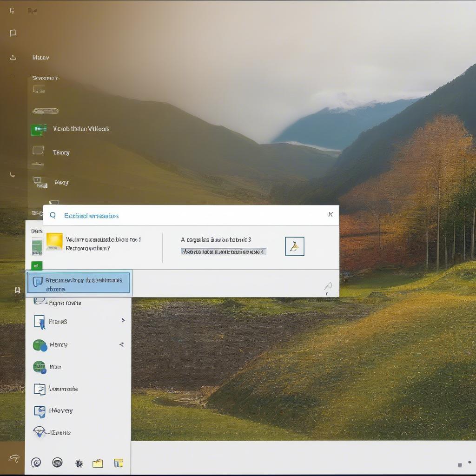Click the square icon beside Tsiory
476x476 pixels.
click(38, 150)
